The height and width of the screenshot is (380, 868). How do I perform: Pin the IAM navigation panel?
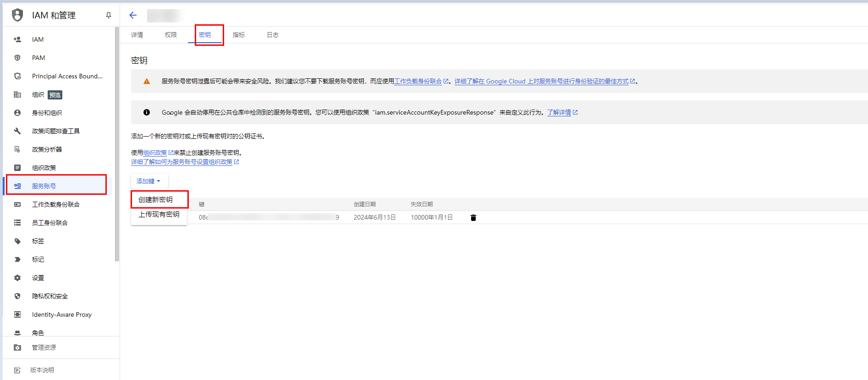(x=109, y=15)
